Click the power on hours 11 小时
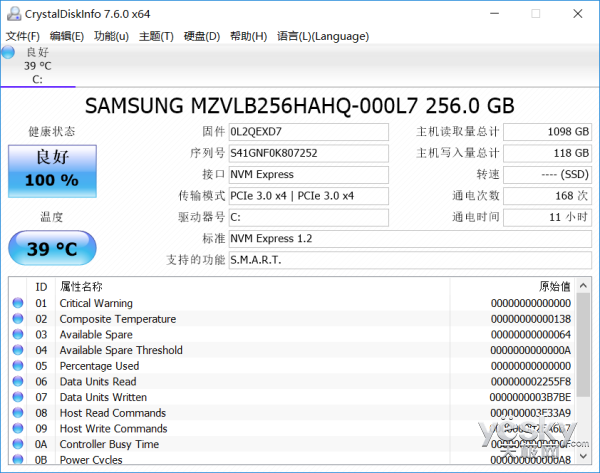 tap(548, 217)
